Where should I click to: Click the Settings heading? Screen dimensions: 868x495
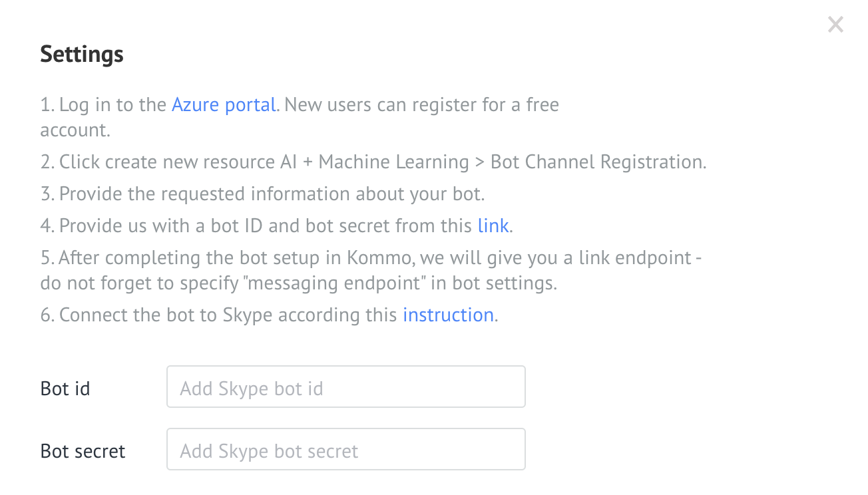click(82, 54)
